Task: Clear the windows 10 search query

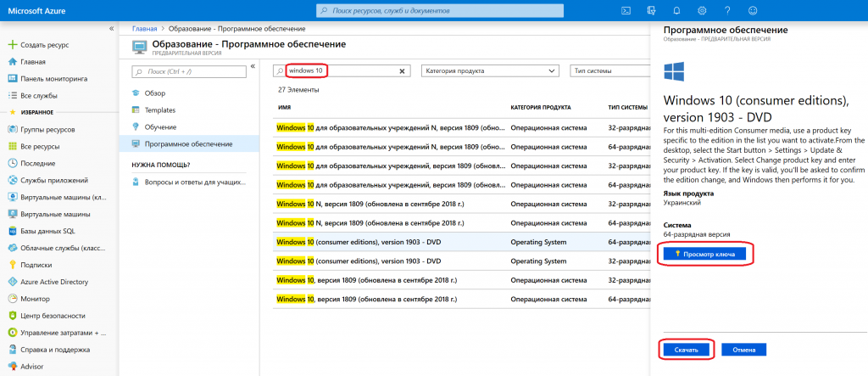Action: tap(403, 71)
